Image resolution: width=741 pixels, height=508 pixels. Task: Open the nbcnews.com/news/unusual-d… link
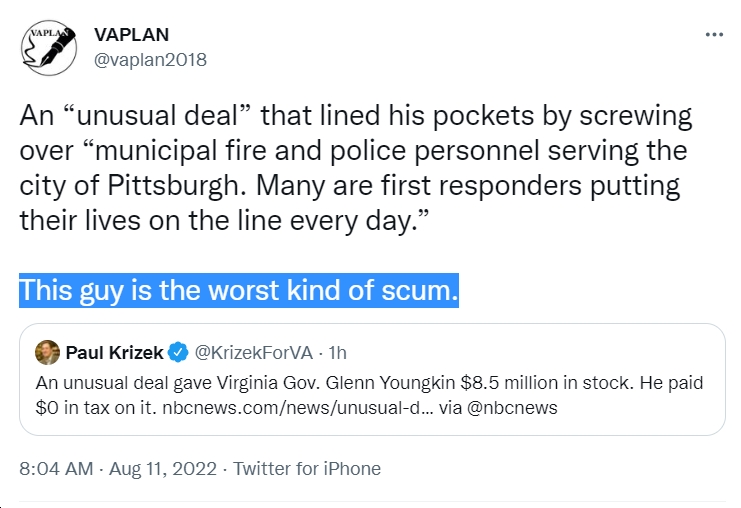(298, 408)
